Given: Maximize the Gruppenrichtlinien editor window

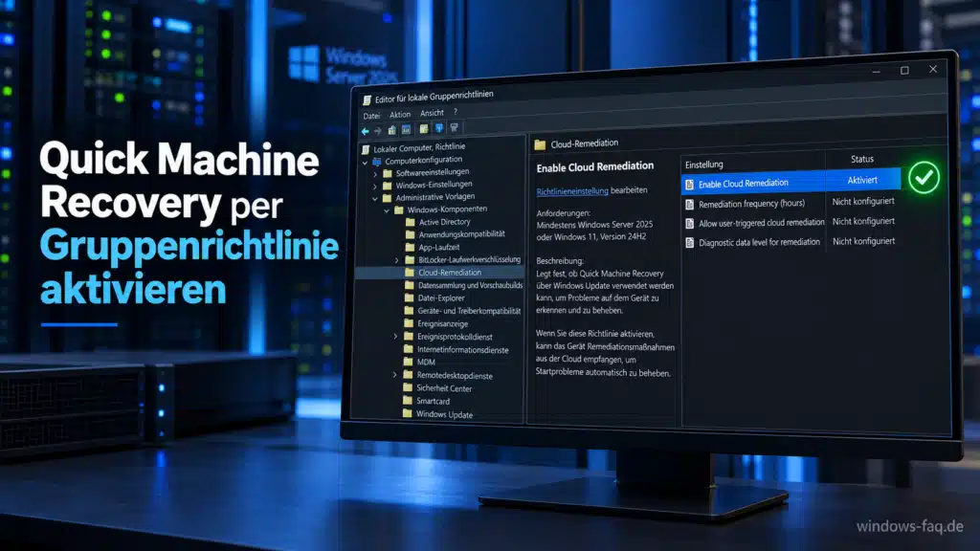Looking at the screenshot, I should (904, 71).
